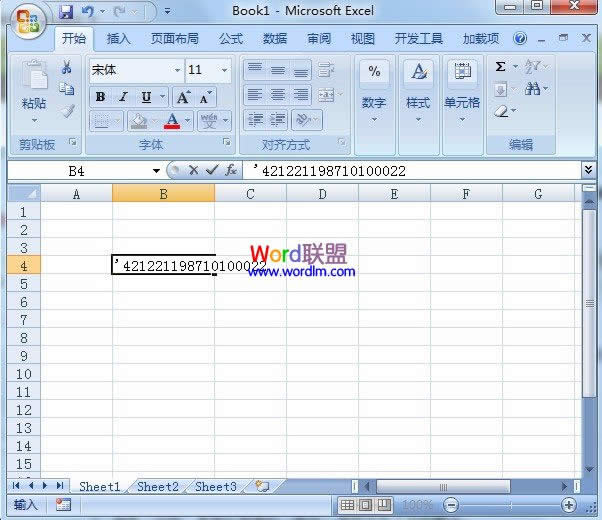Click the Cut scissors icon
602x520 pixels.
[66, 68]
